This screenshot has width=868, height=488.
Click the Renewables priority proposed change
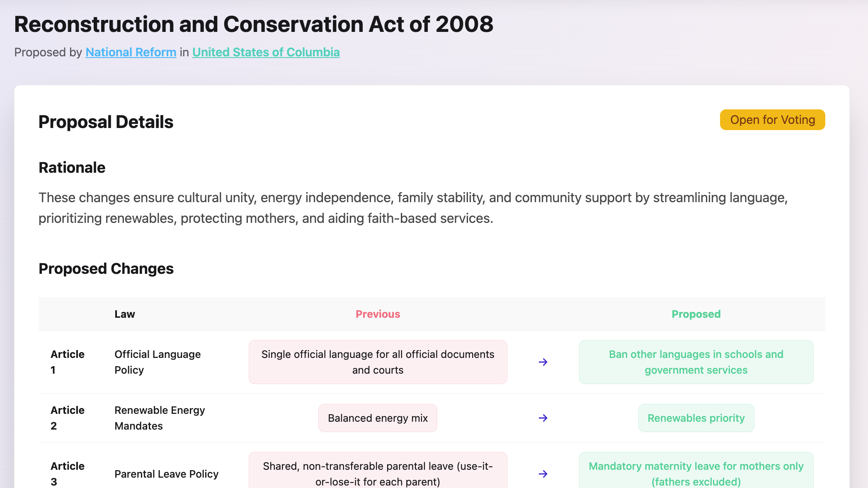pyautogui.click(x=696, y=418)
